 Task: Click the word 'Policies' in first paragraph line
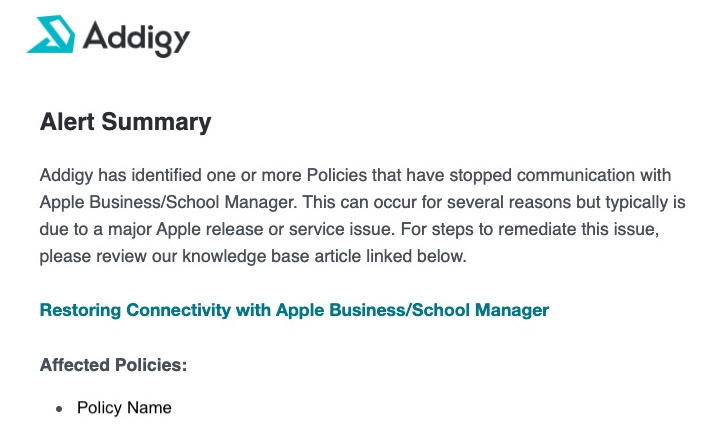337,175
